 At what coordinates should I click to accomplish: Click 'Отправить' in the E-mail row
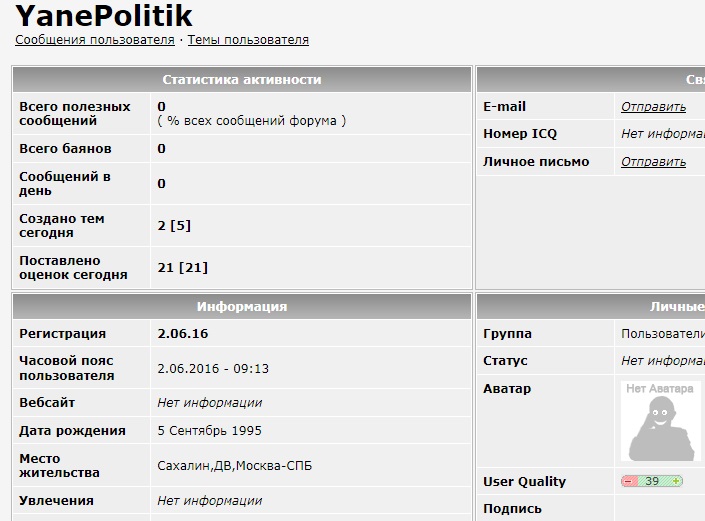coord(653,107)
